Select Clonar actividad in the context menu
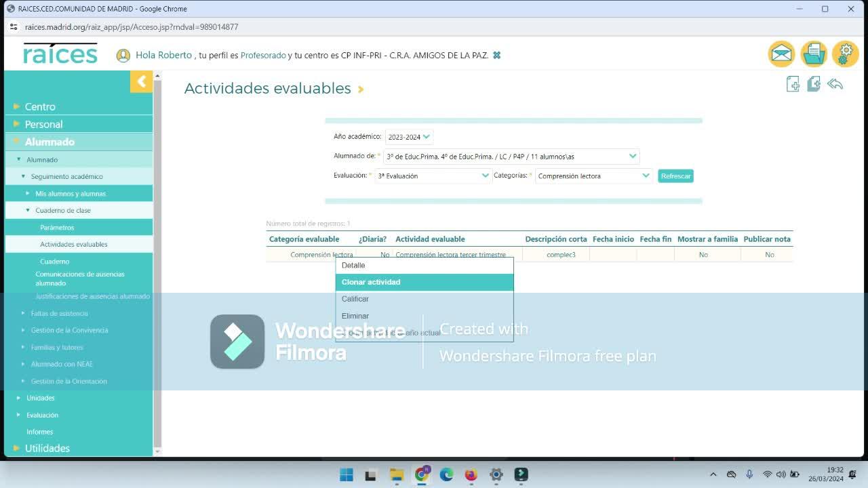Image resolution: width=868 pixels, height=488 pixels. (x=425, y=282)
